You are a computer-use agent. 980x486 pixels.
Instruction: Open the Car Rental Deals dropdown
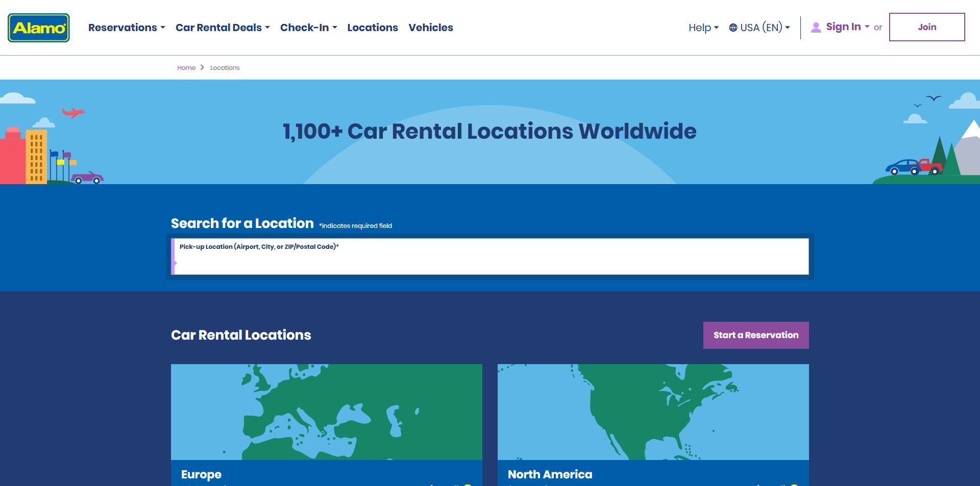pyautogui.click(x=222, y=28)
